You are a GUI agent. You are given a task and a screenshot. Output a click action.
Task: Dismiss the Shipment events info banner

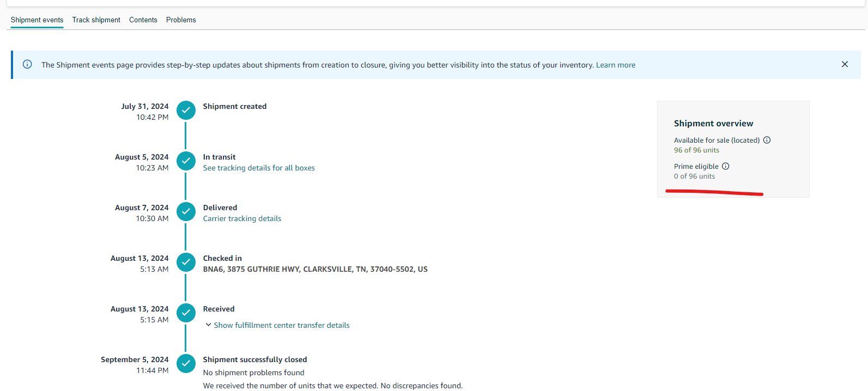click(x=845, y=64)
